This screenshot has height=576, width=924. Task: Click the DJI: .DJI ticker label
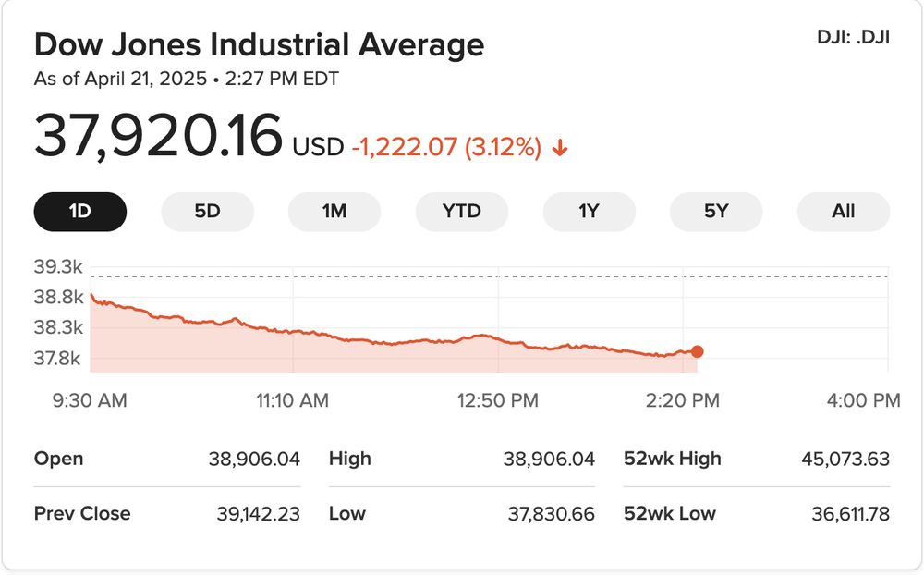pos(853,39)
